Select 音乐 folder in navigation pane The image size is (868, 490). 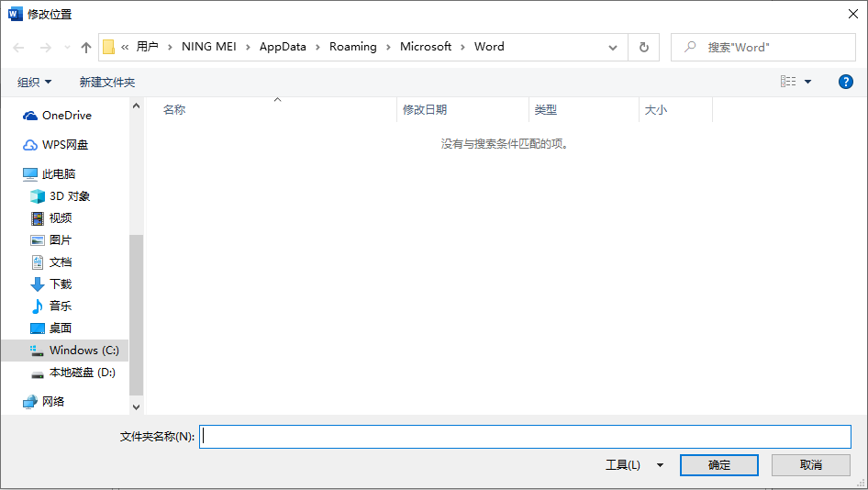61,306
